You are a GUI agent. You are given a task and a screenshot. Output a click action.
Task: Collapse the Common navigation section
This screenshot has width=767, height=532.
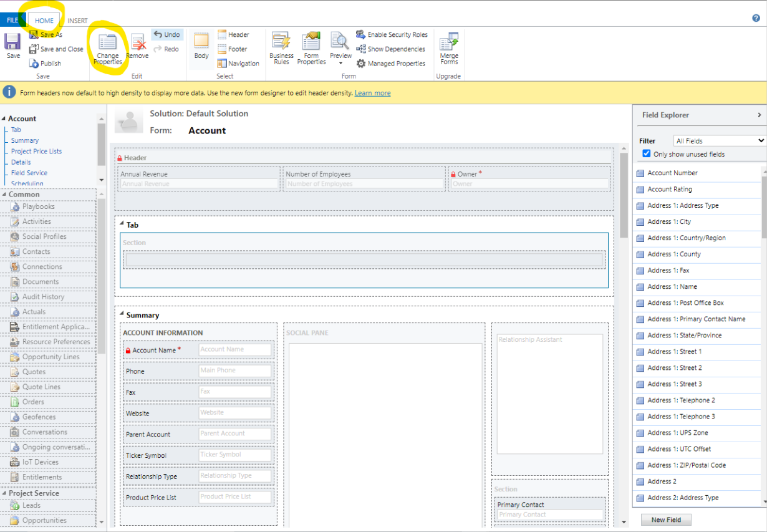click(x=5, y=194)
